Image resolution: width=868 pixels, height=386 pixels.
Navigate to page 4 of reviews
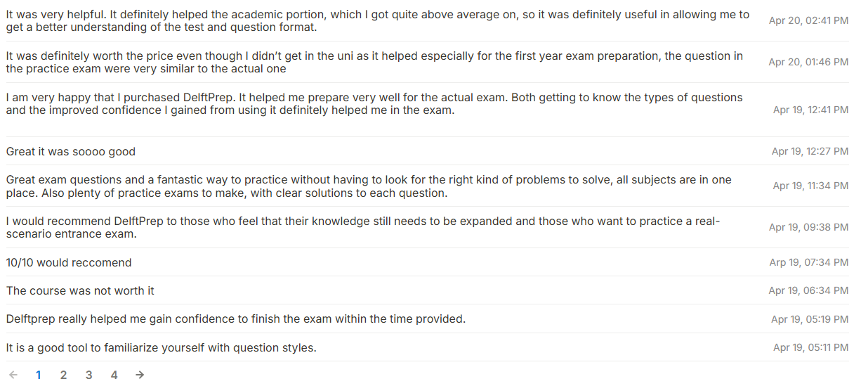pyautogui.click(x=114, y=375)
